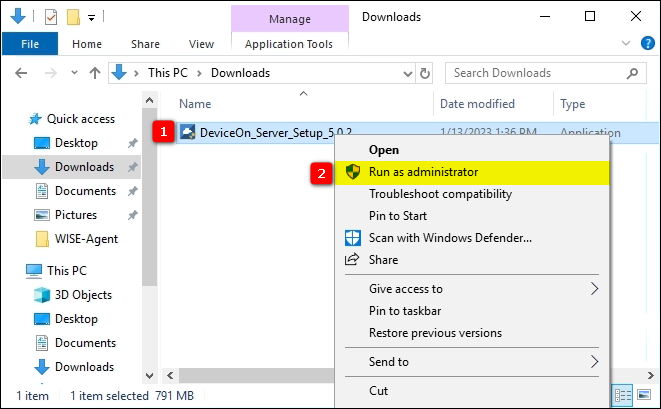
Task: Click the DeviceOn_Server_Setup file icon
Action: pos(187,133)
